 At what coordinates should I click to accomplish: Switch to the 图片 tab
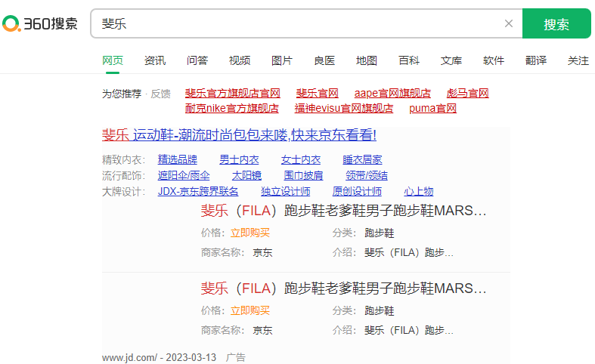(282, 60)
